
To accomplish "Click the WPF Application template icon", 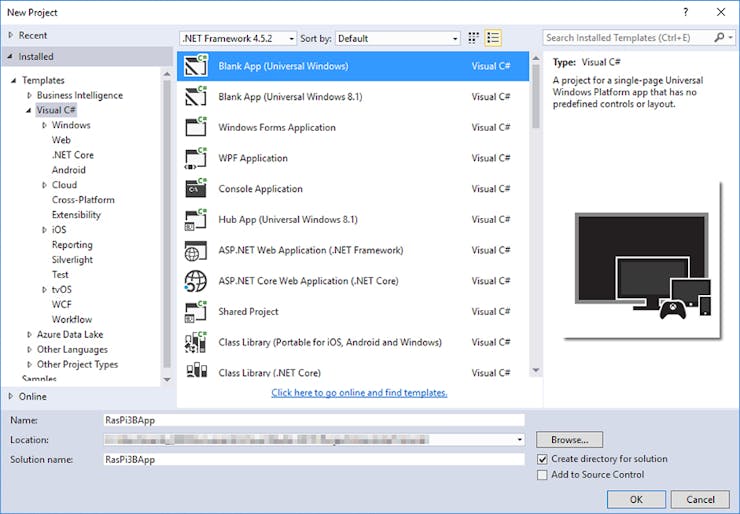I will 195,158.
